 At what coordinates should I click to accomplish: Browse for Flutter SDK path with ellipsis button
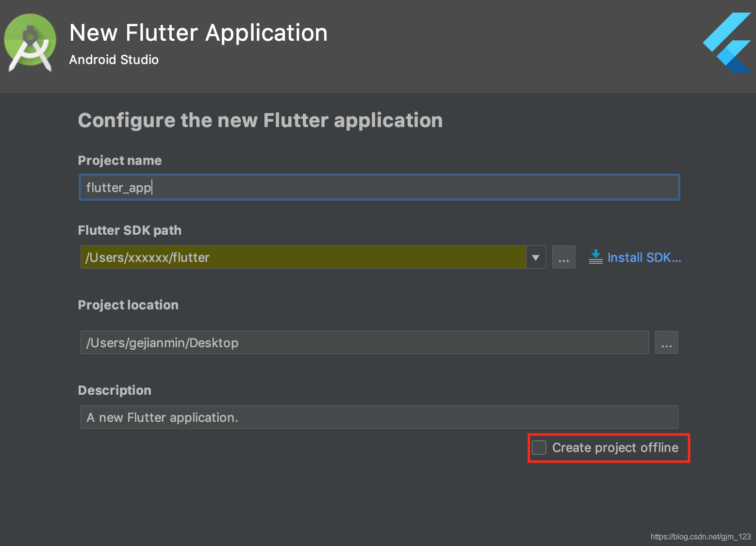(x=563, y=257)
